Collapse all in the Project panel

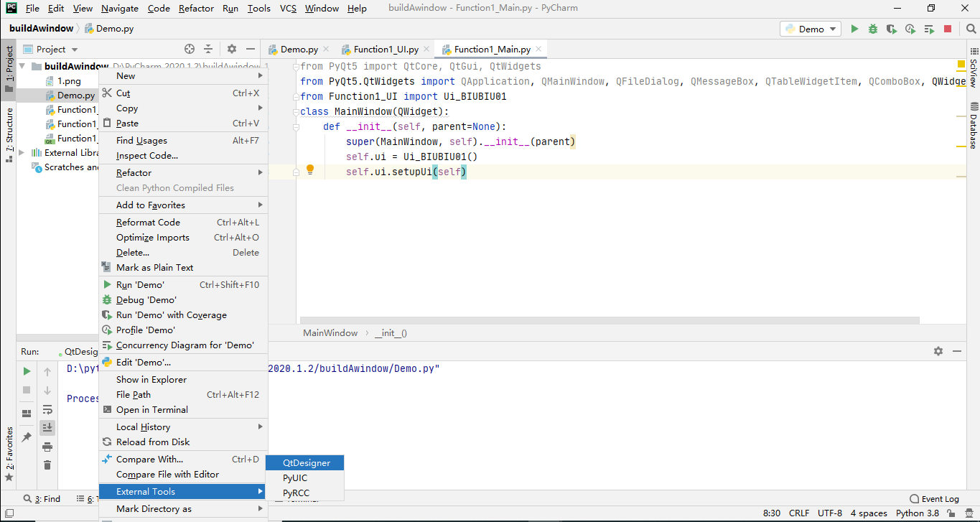(x=208, y=49)
